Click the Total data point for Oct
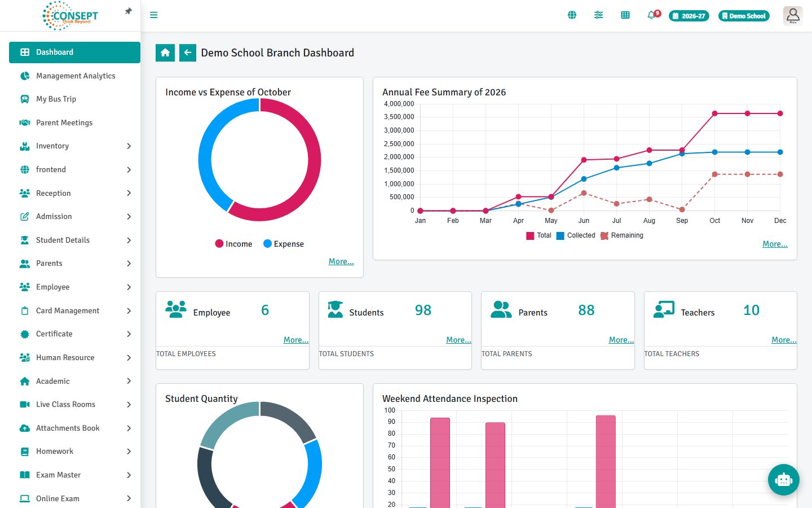This screenshot has width=812, height=508. (714, 113)
